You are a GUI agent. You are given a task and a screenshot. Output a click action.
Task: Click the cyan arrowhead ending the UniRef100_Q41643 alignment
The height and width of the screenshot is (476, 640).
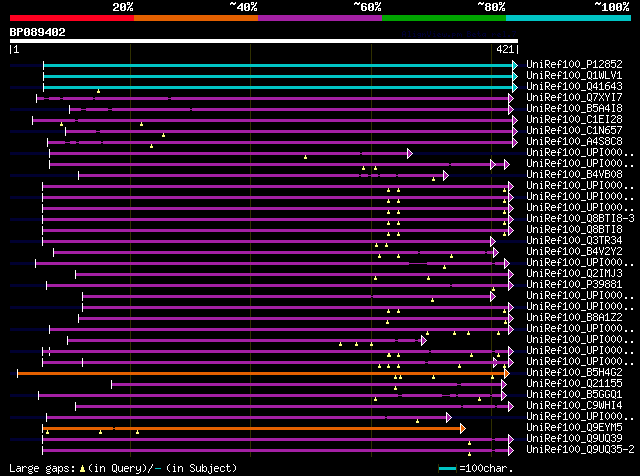click(x=515, y=87)
